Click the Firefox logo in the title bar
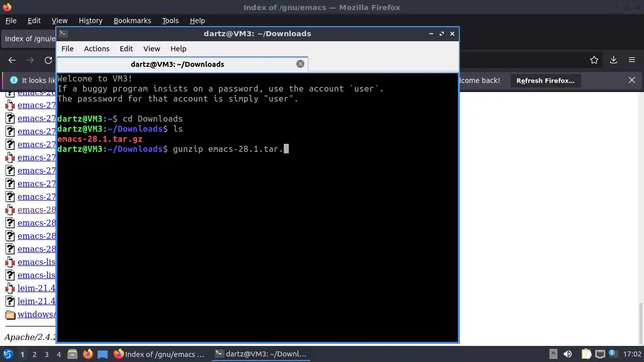644x362 pixels. pyautogui.click(x=7, y=7)
